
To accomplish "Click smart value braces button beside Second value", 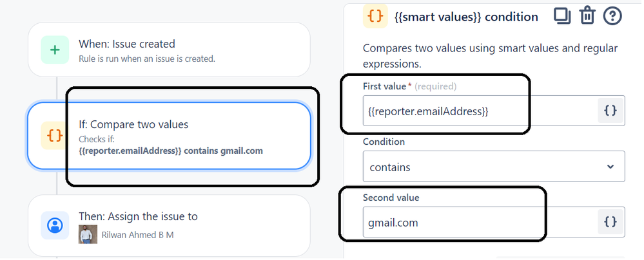I will point(610,222).
